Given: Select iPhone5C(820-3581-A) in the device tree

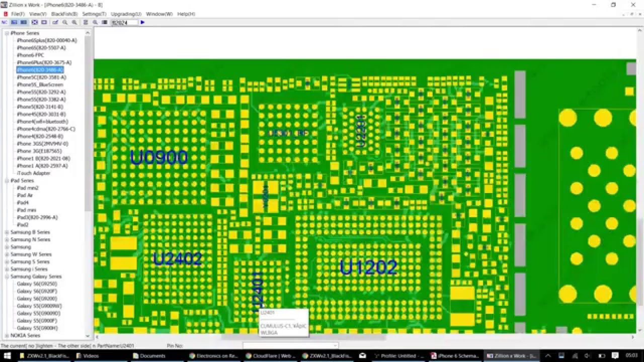Looking at the screenshot, I should [x=41, y=77].
